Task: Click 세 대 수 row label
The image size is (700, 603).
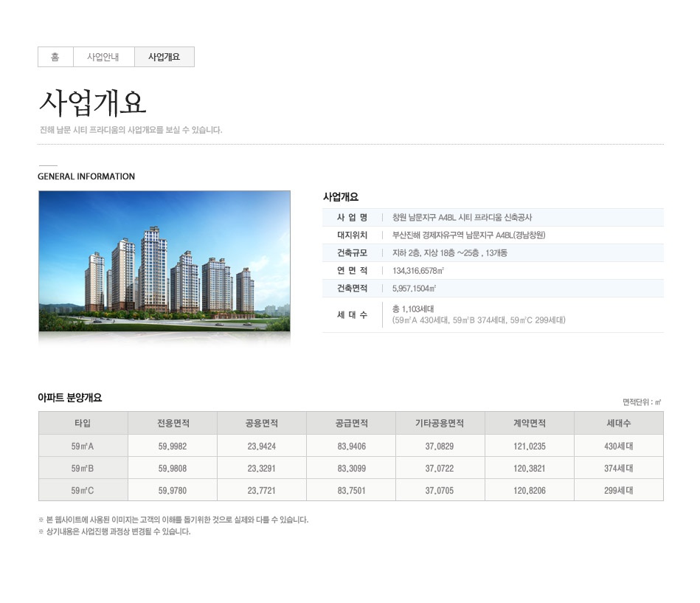Action: click(352, 315)
